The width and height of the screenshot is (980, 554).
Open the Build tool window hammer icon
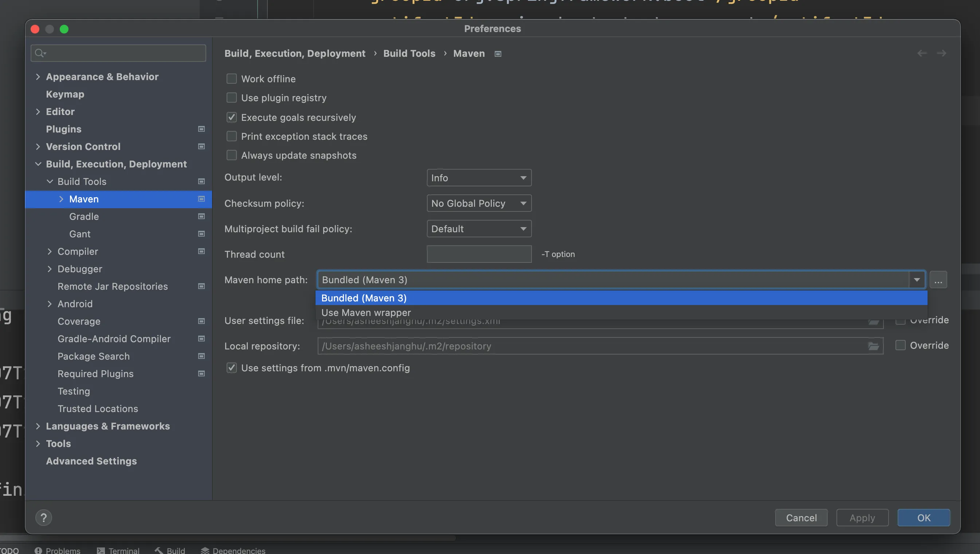point(159,550)
